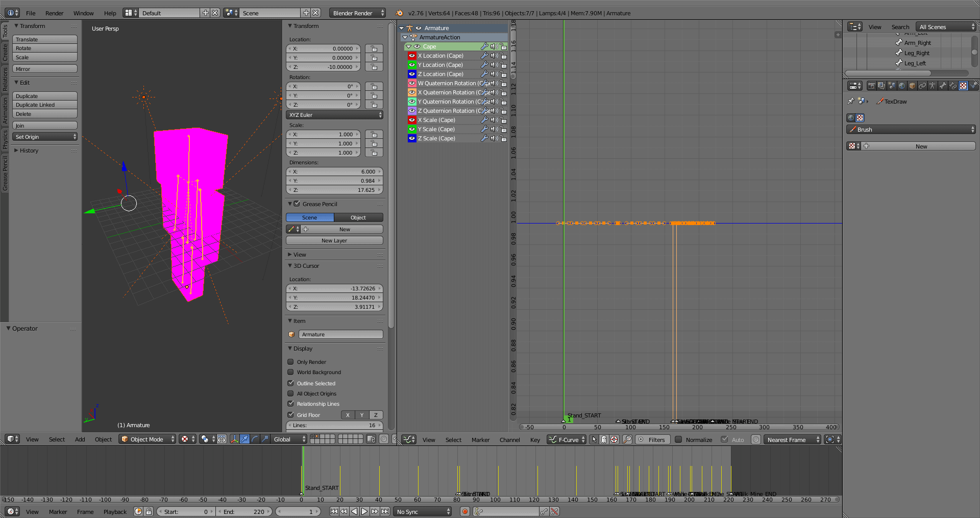The image size is (980, 518).
Task: Enable the World Background checkbox
Action: tap(290, 372)
